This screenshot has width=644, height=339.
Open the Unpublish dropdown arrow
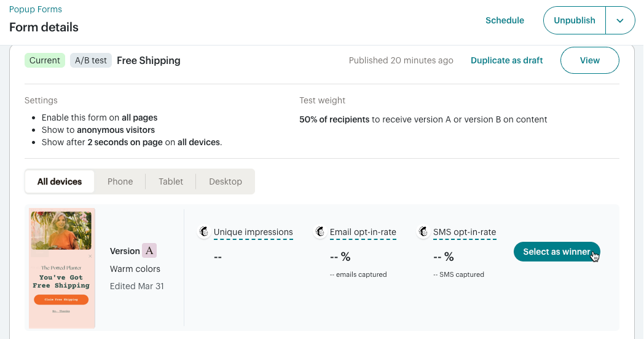620,20
